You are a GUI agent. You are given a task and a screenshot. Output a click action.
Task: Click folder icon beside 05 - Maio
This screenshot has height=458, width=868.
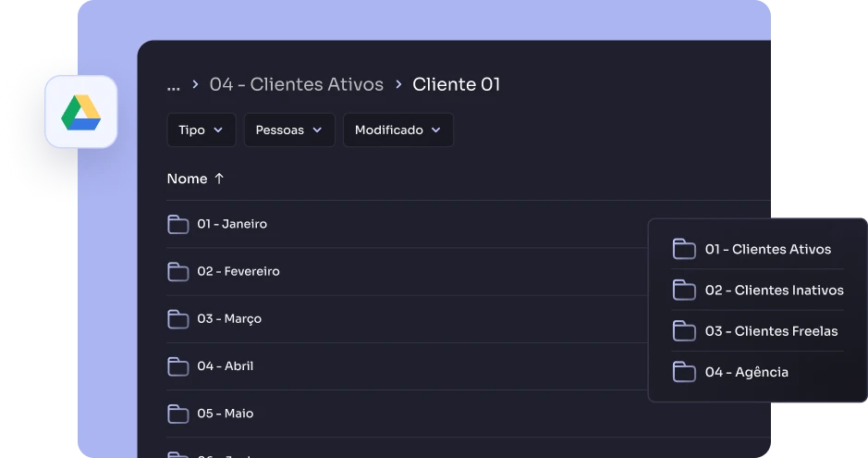click(x=177, y=413)
